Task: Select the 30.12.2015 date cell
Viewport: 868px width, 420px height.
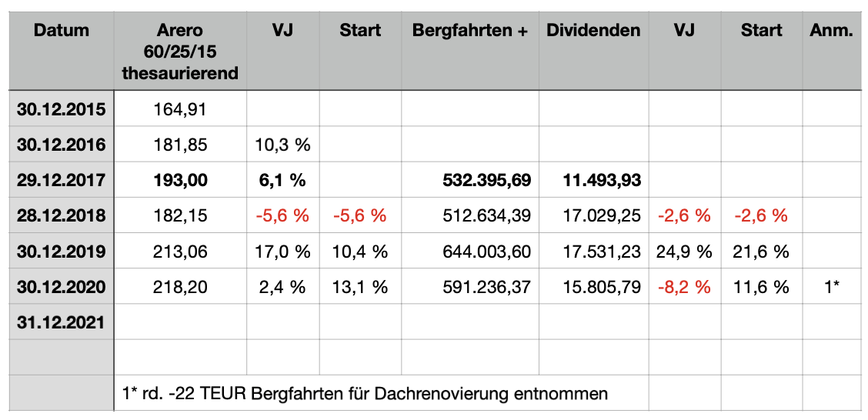Action: [x=62, y=108]
